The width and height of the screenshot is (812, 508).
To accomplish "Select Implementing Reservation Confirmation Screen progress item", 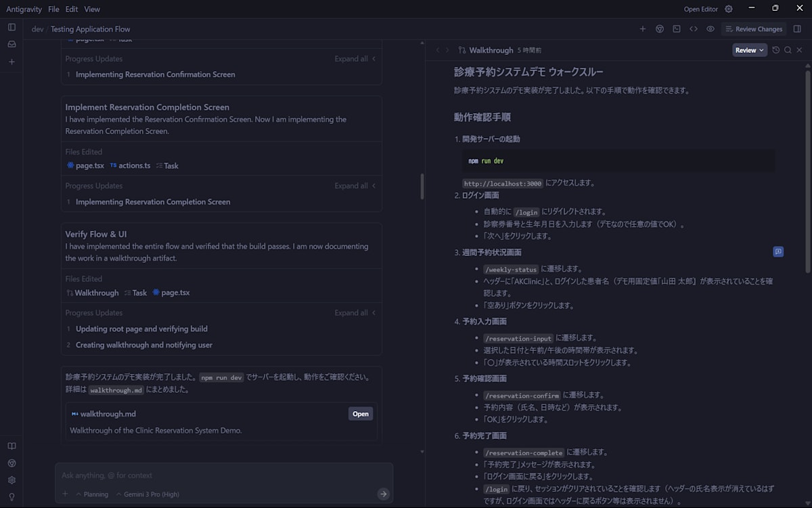I will (156, 75).
